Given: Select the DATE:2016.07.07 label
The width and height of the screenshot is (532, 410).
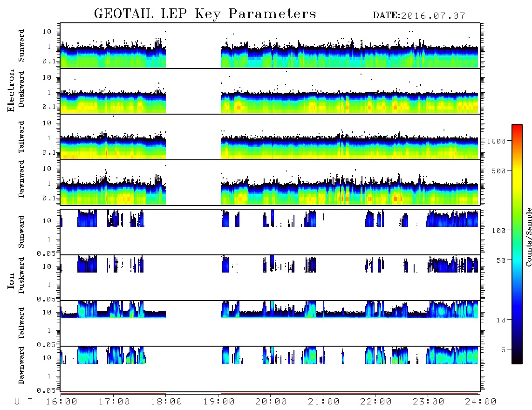Looking at the screenshot, I should click(419, 15).
